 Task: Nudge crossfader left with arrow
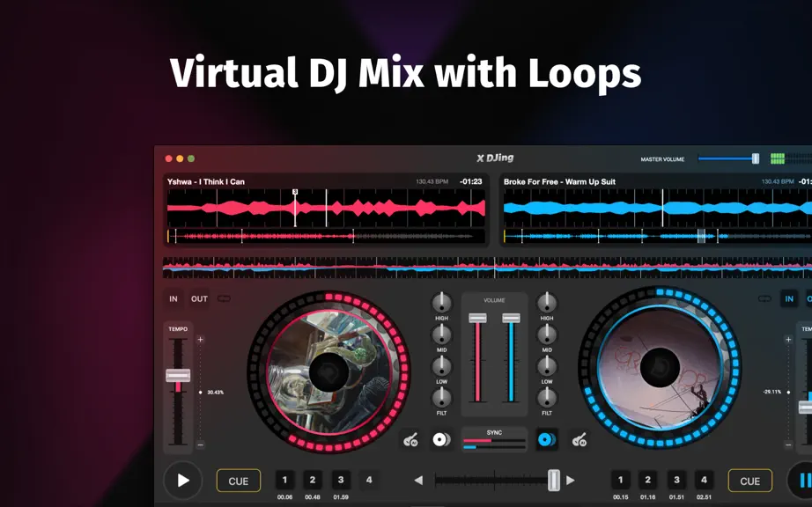tap(418, 481)
